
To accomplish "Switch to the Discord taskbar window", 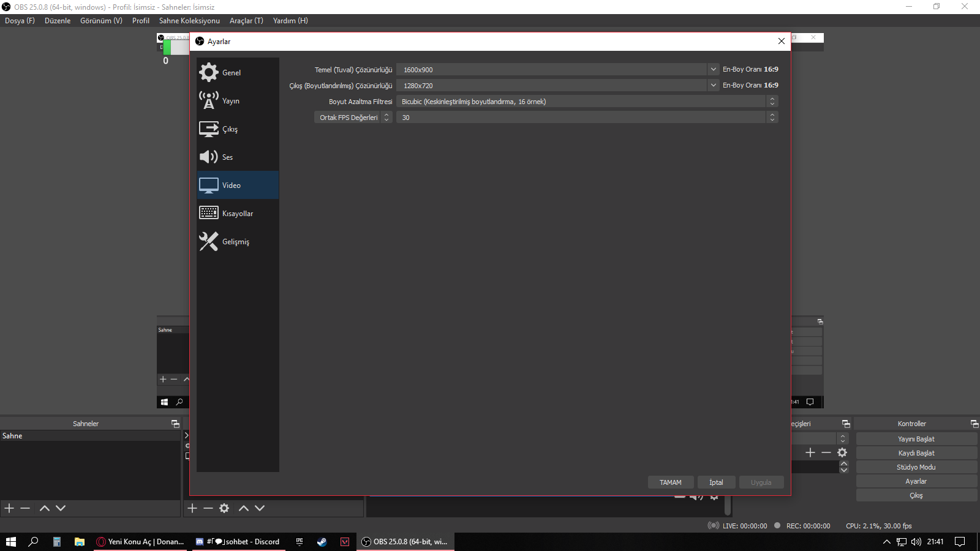I will 239,542.
